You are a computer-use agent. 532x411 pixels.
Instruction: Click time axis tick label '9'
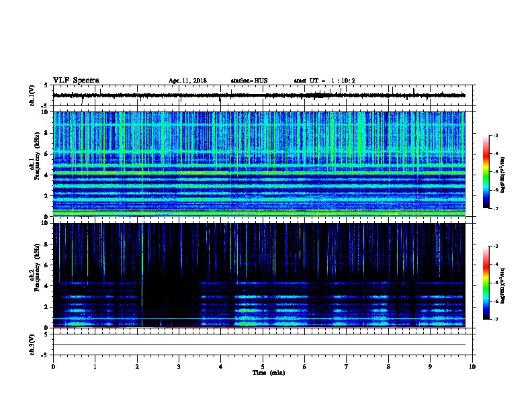pyautogui.click(x=430, y=367)
